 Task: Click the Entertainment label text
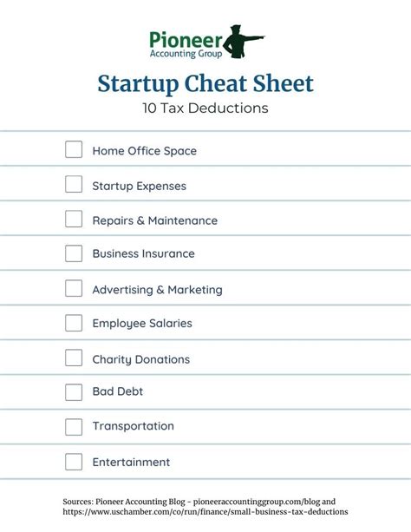pyautogui.click(x=131, y=462)
